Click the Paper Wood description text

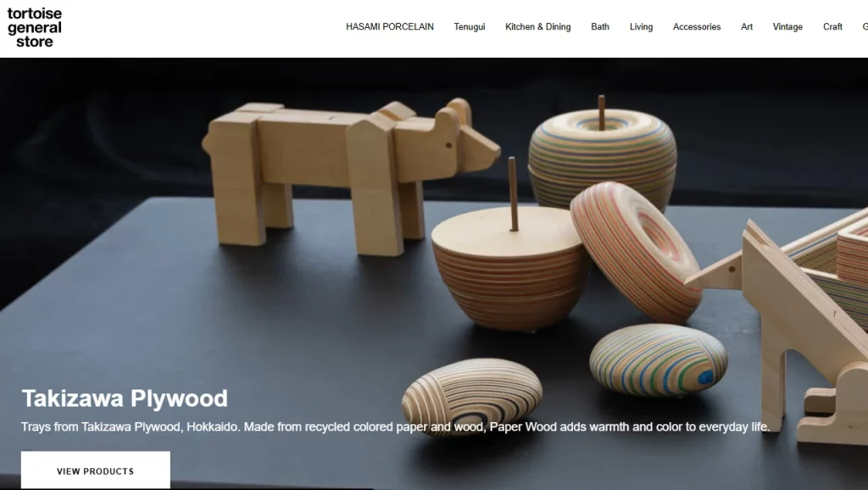coord(395,427)
